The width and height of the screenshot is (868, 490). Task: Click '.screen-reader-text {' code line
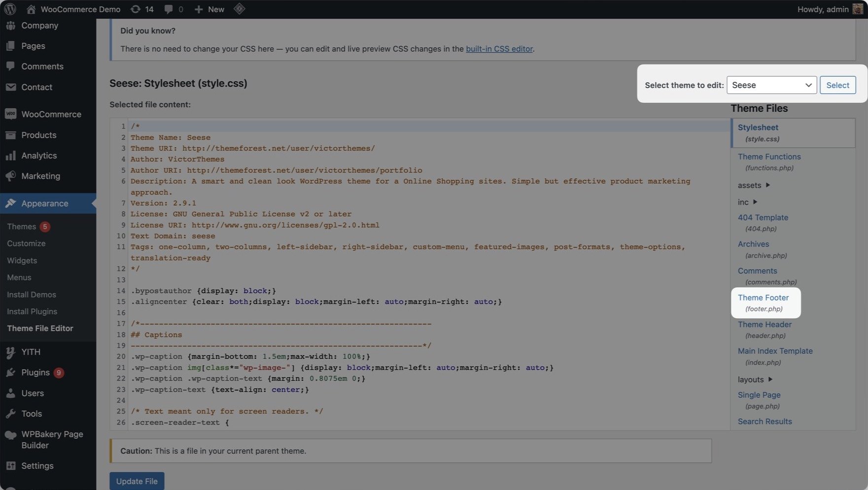[x=179, y=422]
